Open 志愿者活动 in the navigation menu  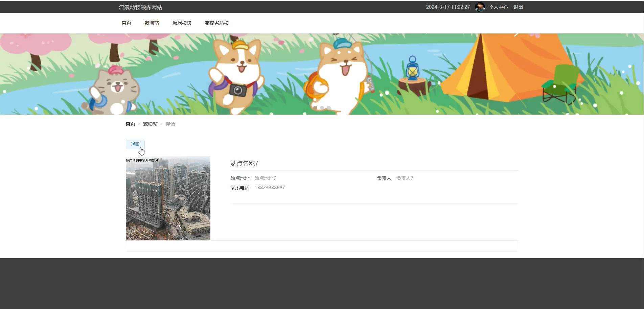pyautogui.click(x=217, y=23)
